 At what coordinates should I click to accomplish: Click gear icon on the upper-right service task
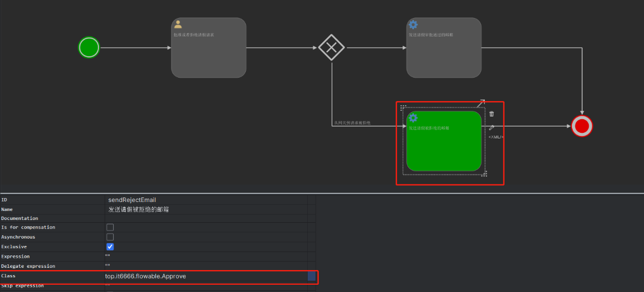pyautogui.click(x=413, y=24)
